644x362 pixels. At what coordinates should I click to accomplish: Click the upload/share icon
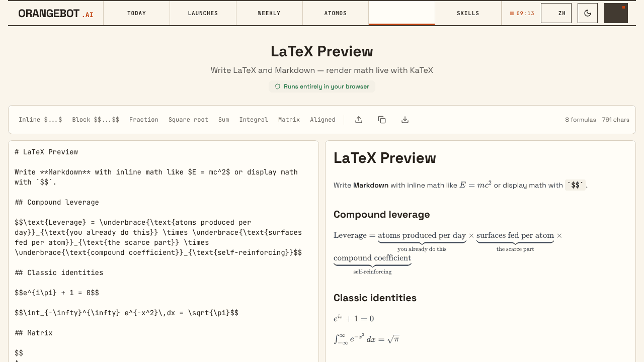pos(359,120)
